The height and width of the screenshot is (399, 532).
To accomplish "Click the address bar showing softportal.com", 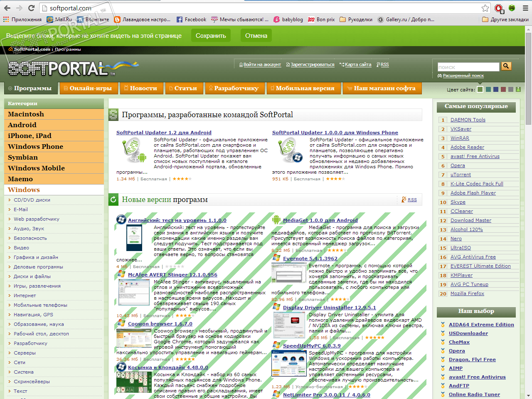I will pyautogui.click(x=265, y=8).
